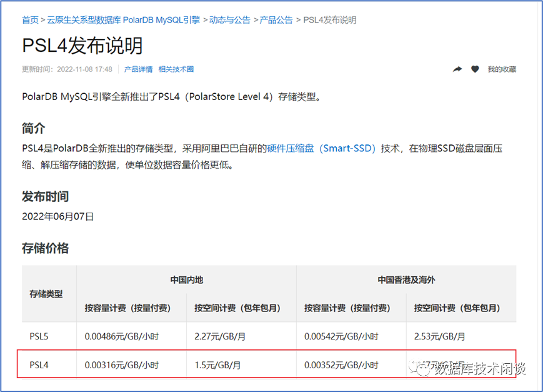This screenshot has width=543, height=392.
Task: Click the date 2022年06月07日
Action: [x=58, y=216]
